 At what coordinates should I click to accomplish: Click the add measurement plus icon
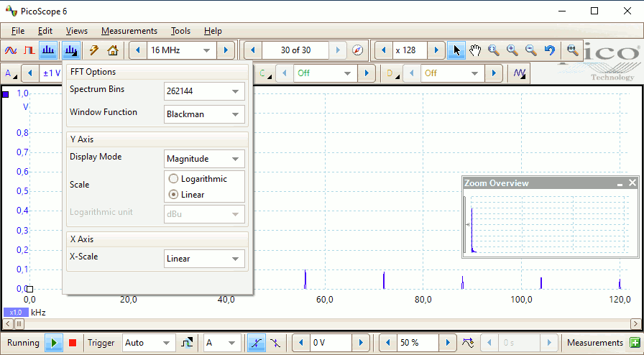pyautogui.click(x=635, y=344)
